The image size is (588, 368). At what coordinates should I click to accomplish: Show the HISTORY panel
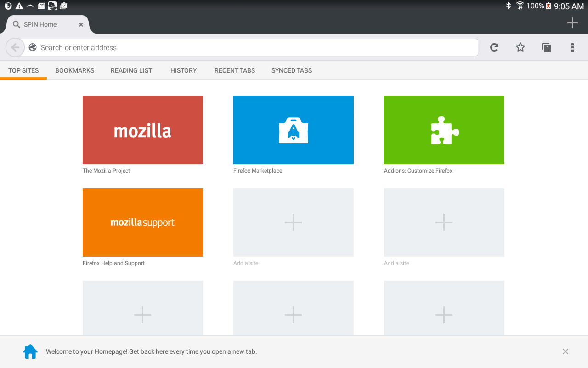184,70
